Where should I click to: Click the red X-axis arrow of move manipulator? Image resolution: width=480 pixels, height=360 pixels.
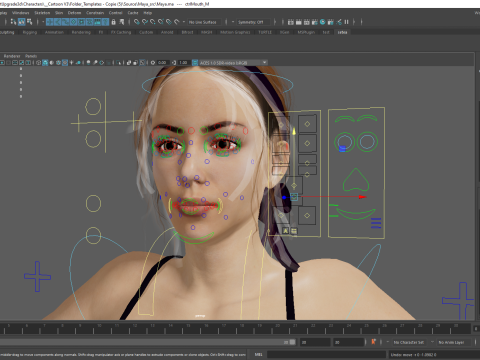[x=362, y=197]
